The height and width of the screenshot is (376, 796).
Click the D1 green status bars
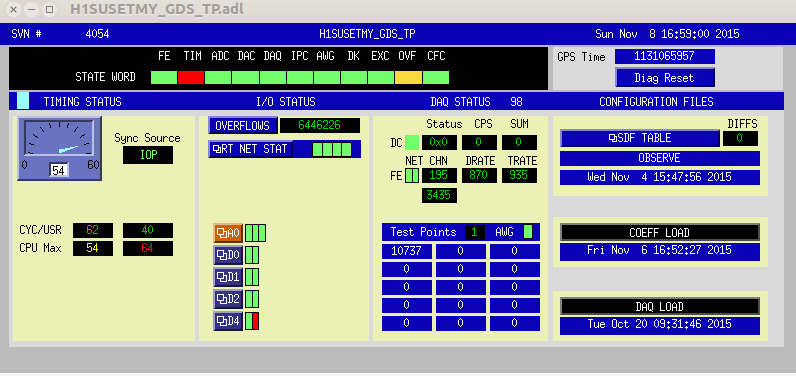252,277
